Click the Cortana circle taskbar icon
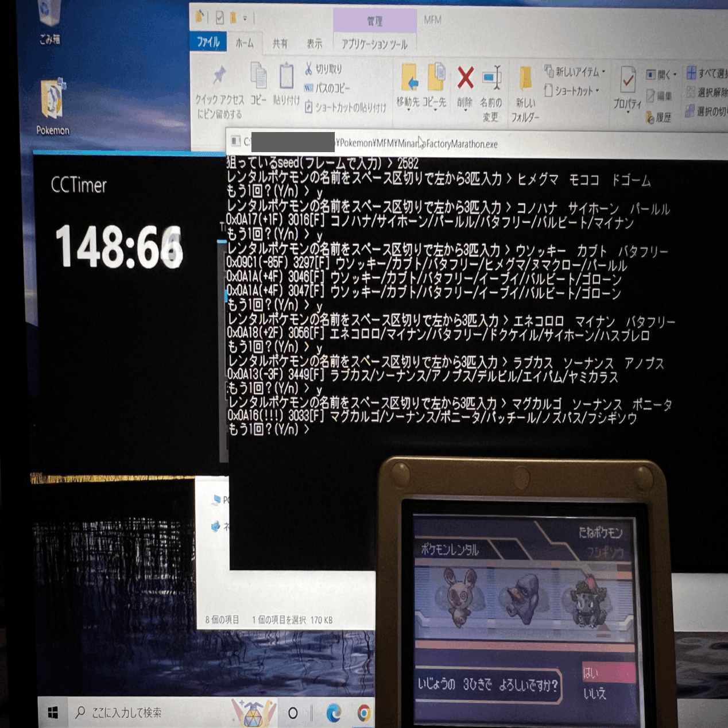728x728 pixels. (293, 713)
